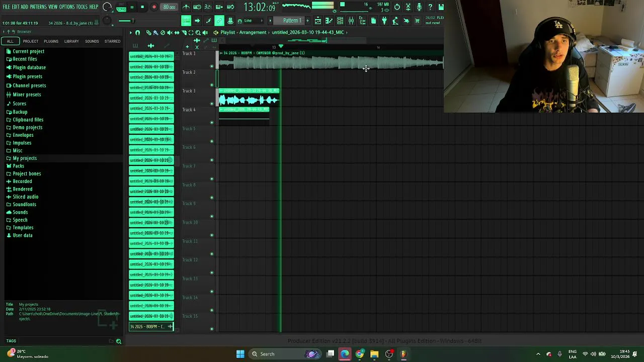Screen dimensions: 644x362
Task: Mute Track 15 using its green dot
Action: pos(211,329)
